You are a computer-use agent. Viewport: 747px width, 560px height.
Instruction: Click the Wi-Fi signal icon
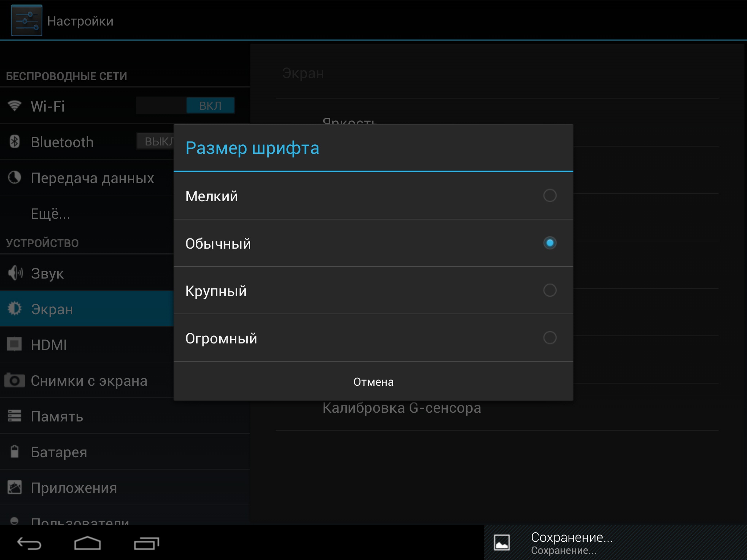pyautogui.click(x=15, y=106)
